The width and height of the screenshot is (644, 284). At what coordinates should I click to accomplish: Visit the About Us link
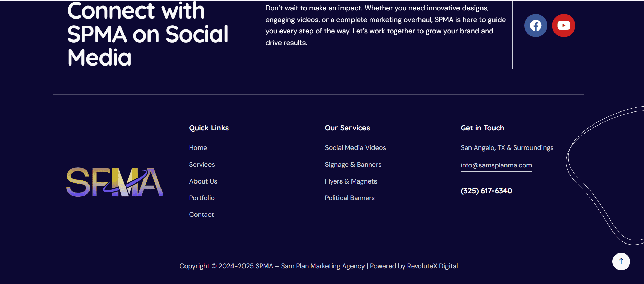coord(203,181)
